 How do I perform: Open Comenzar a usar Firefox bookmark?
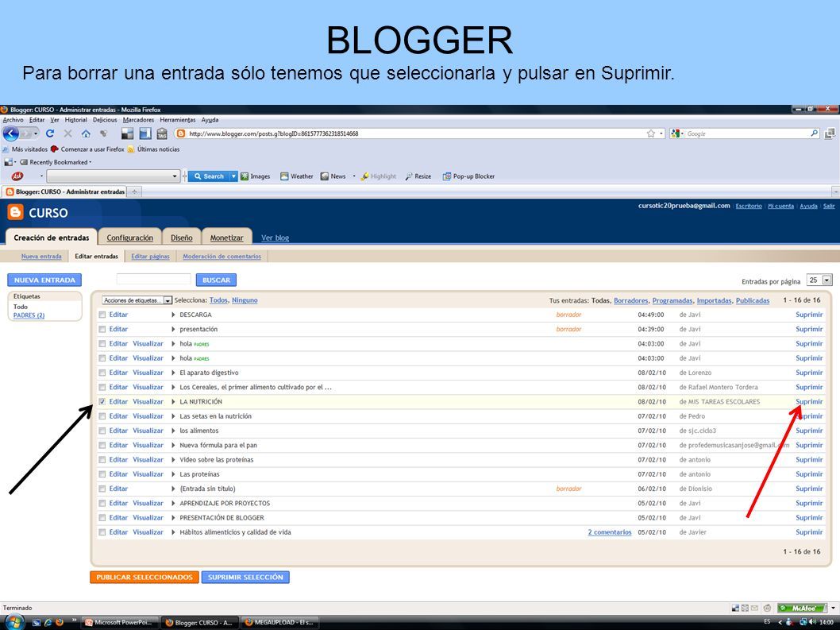(x=87, y=149)
